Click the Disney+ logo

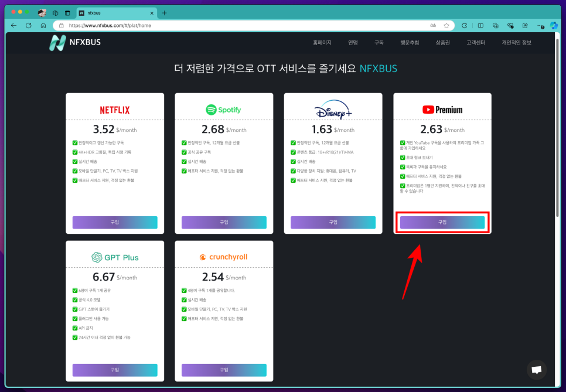click(x=333, y=110)
